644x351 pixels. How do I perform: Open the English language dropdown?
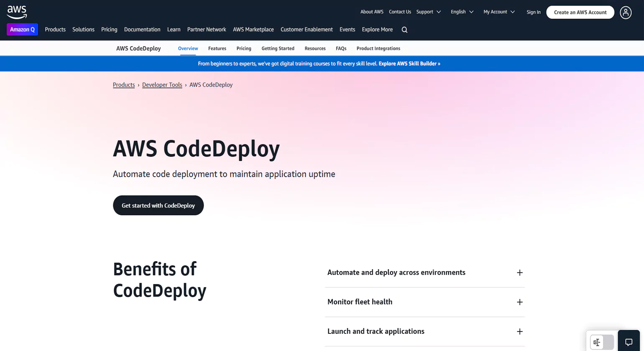pyautogui.click(x=462, y=12)
